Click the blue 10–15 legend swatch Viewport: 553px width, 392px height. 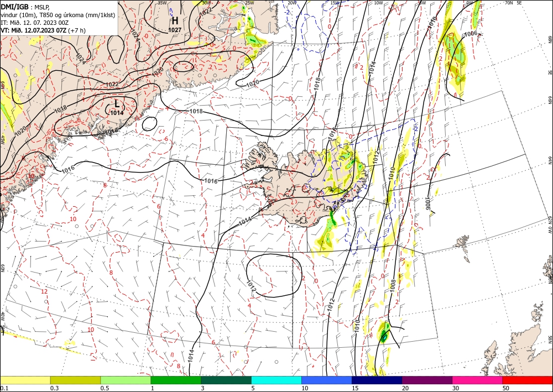coord(327,380)
